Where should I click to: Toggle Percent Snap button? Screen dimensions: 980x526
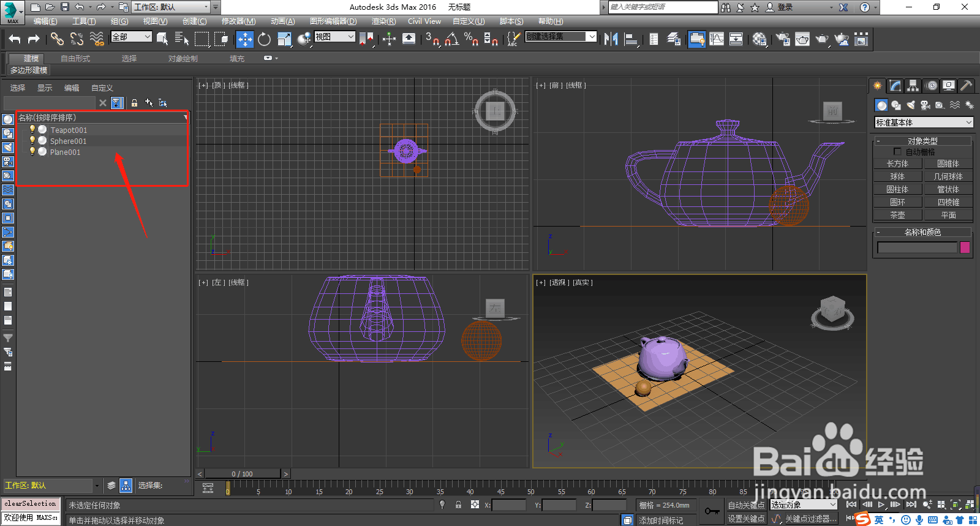[x=471, y=39]
